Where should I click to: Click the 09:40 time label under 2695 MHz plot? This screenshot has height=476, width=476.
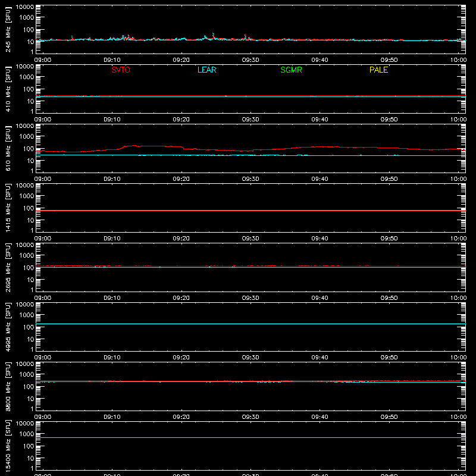coord(320,298)
